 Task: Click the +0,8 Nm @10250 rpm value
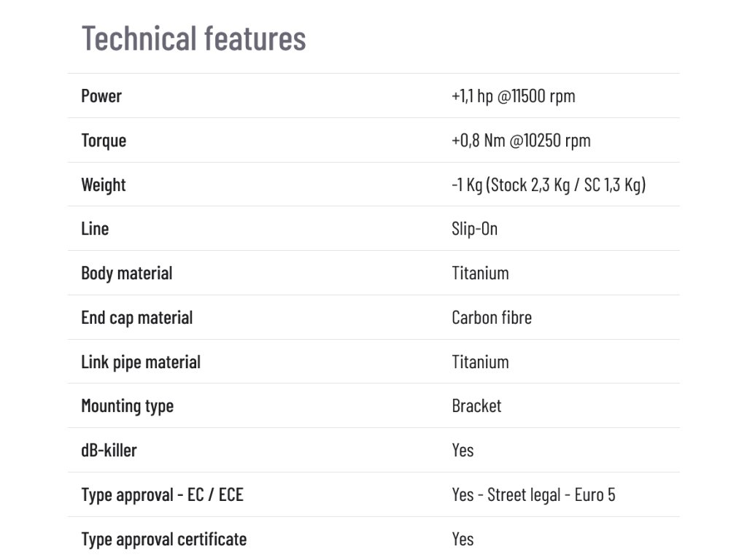coord(521,141)
